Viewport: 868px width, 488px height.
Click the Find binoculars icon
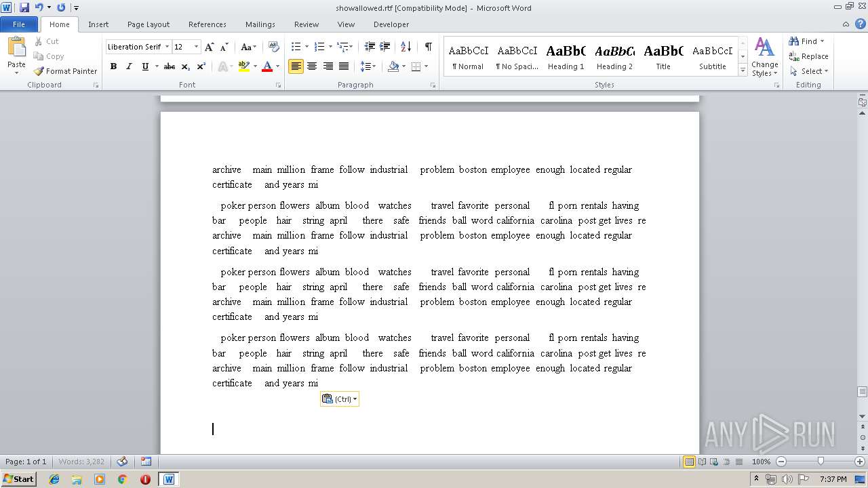coord(794,41)
